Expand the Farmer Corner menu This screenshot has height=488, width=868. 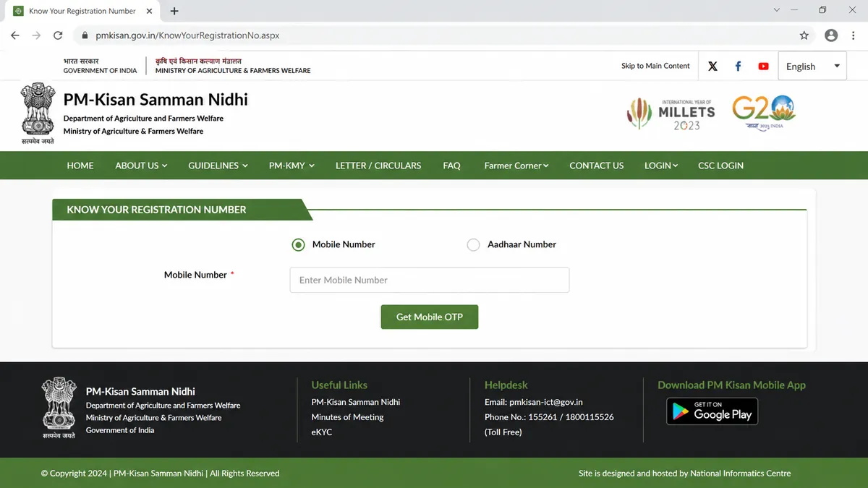[516, 166]
